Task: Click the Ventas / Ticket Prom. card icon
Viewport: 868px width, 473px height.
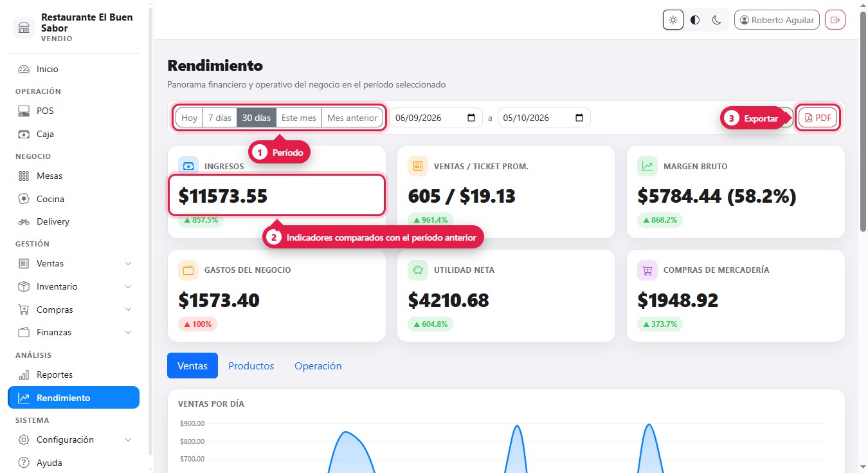Action: coord(418,166)
